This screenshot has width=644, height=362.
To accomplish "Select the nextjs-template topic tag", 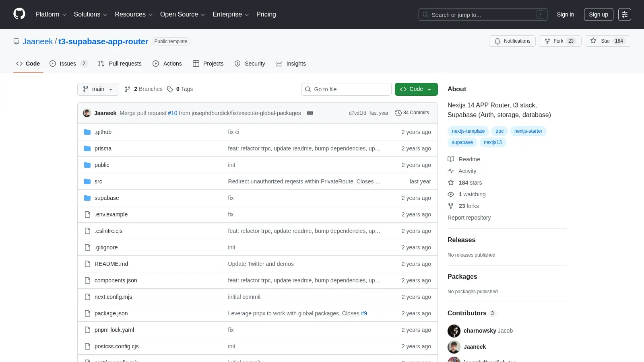I will 468,131.
